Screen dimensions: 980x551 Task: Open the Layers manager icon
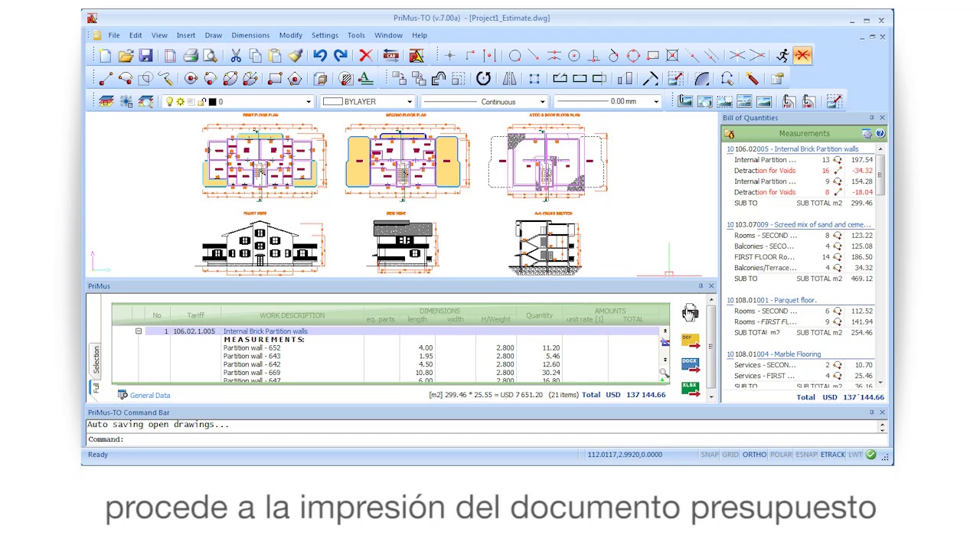click(x=106, y=101)
